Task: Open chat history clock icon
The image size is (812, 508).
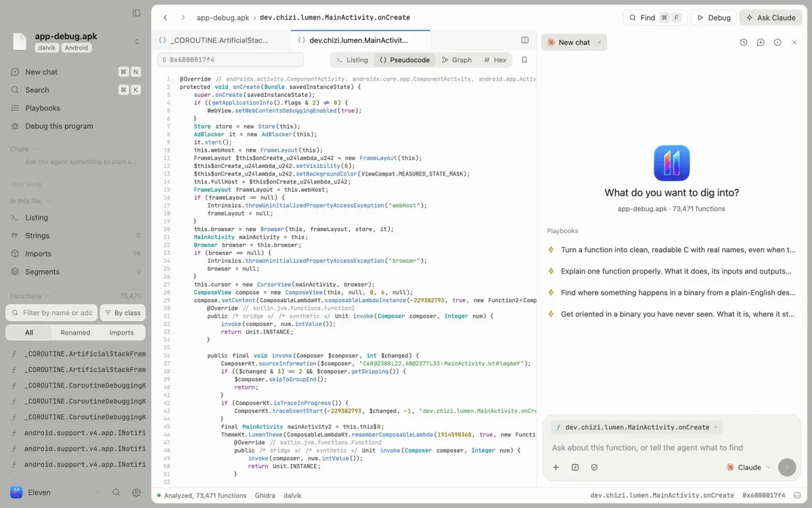Action: pyautogui.click(x=744, y=42)
